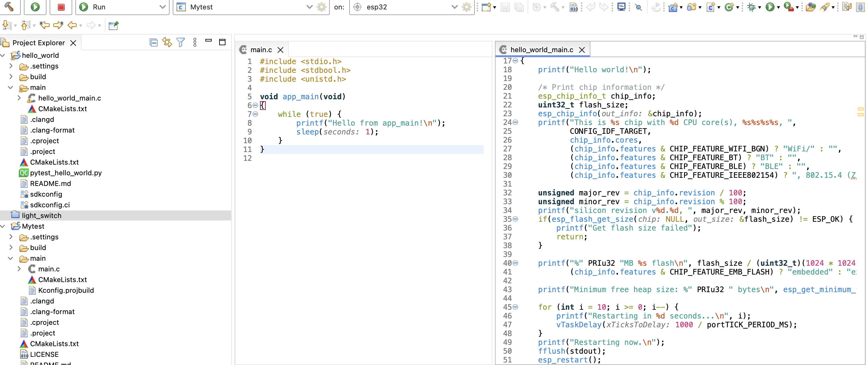Image resolution: width=868 pixels, height=365 pixels.
Task: Select the Project Explorer view tab
Action: tap(38, 43)
